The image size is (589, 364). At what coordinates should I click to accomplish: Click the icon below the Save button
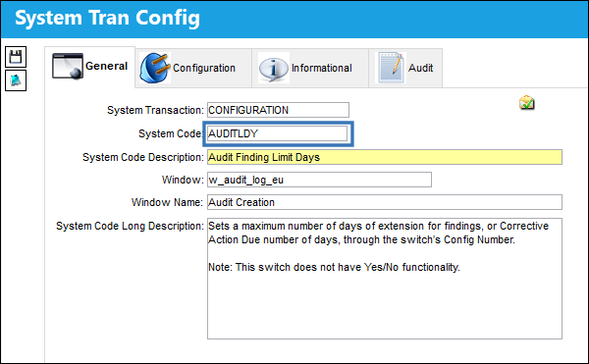point(16,80)
